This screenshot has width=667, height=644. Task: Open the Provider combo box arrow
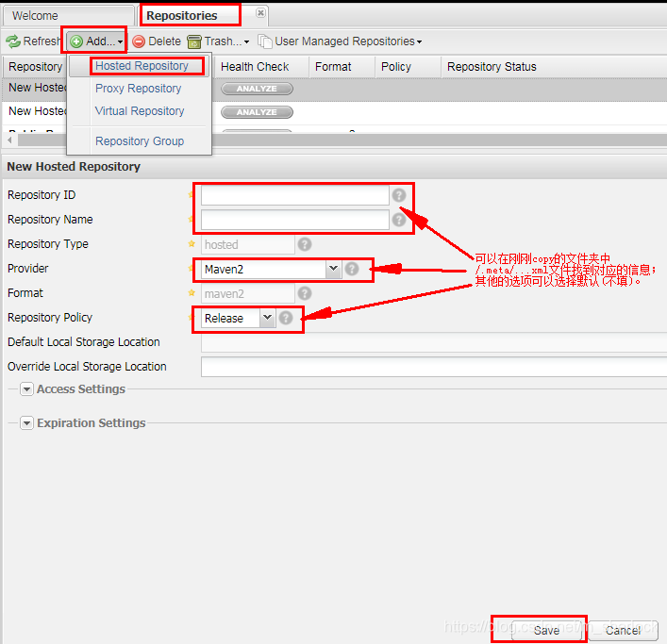click(334, 269)
